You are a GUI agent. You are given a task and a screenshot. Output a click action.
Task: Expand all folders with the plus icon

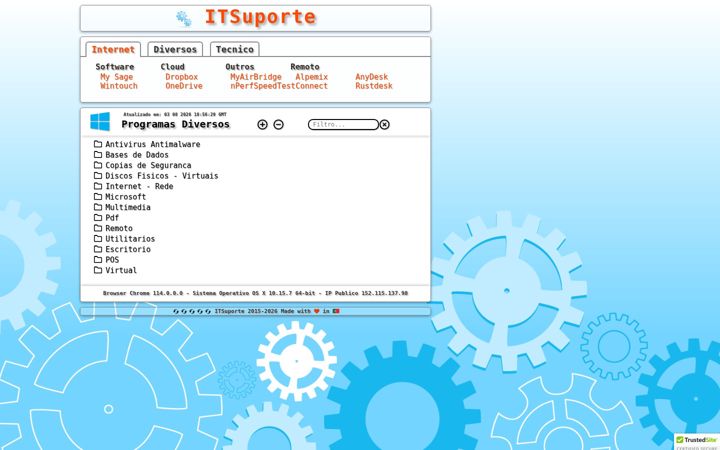(262, 124)
